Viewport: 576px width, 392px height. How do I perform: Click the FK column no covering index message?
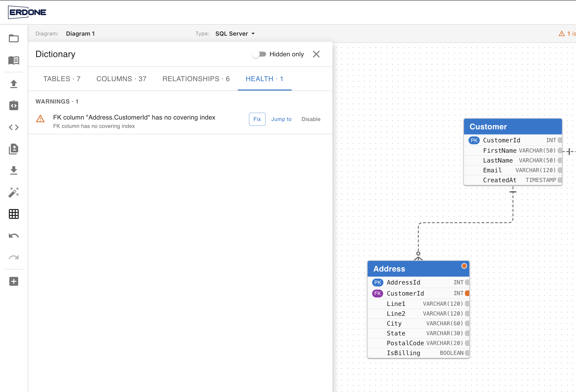tap(134, 117)
